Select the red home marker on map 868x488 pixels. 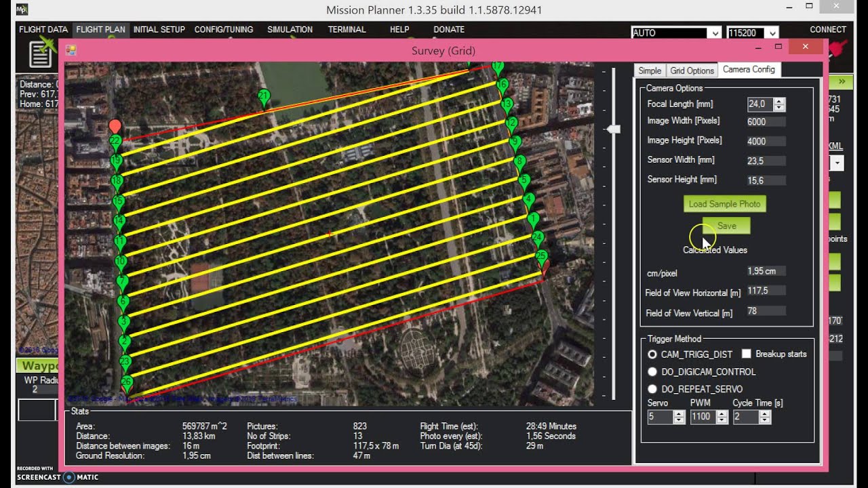(x=115, y=127)
